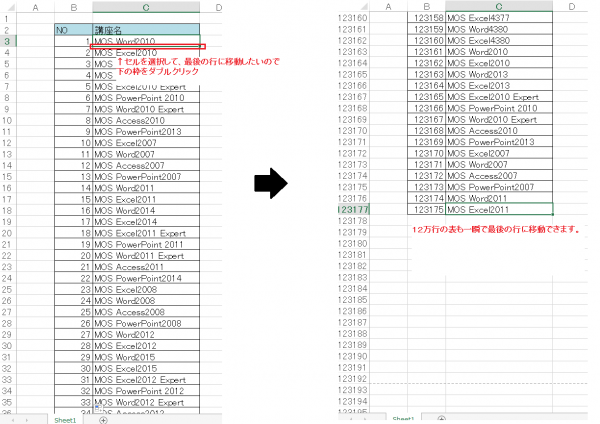Click MOS Word2010 cell in left spreadsheet

coord(146,41)
